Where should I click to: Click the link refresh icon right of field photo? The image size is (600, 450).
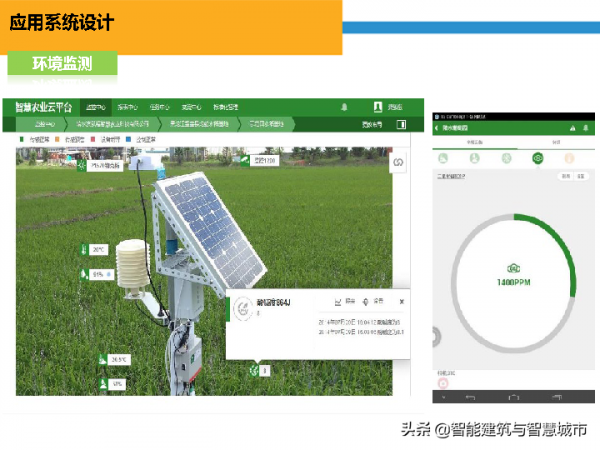pyautogui.click(x=398, y=162)
